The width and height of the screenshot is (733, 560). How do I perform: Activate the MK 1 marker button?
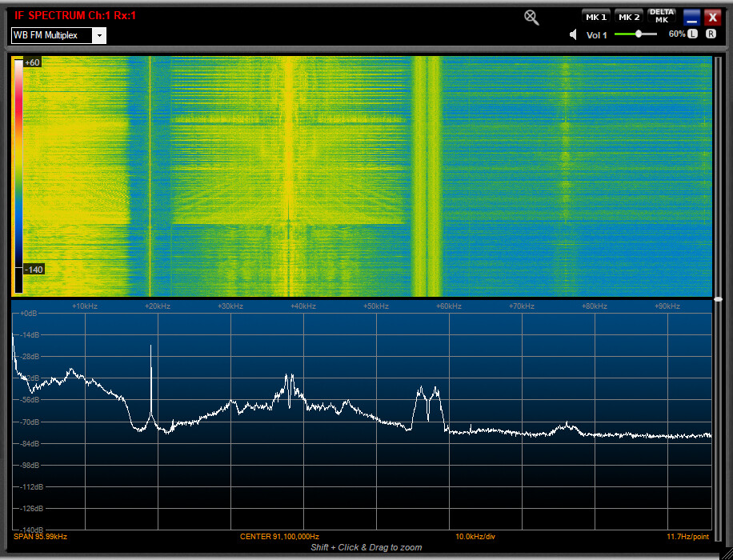(x=596, y=17)
